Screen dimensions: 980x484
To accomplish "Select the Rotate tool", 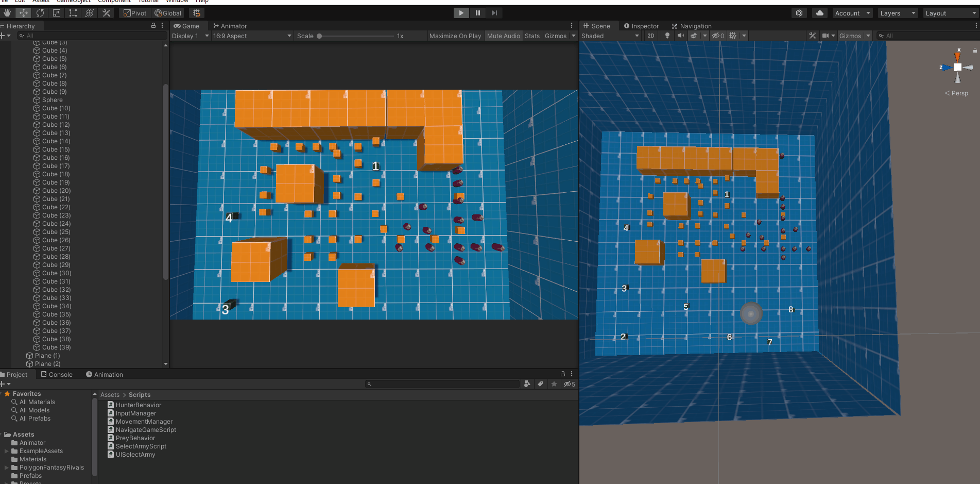I will (40, 13).
